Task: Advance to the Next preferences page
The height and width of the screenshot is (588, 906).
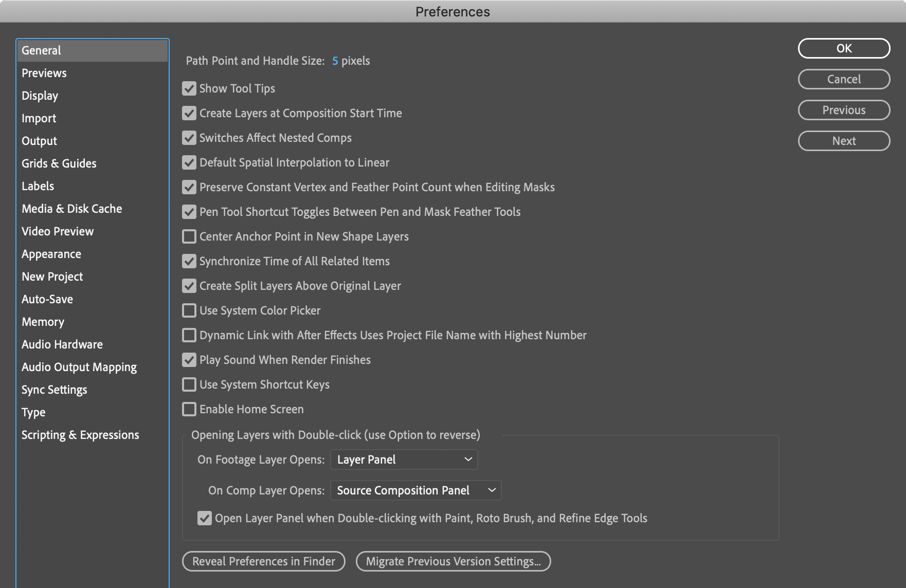Action: pos(844,141)
